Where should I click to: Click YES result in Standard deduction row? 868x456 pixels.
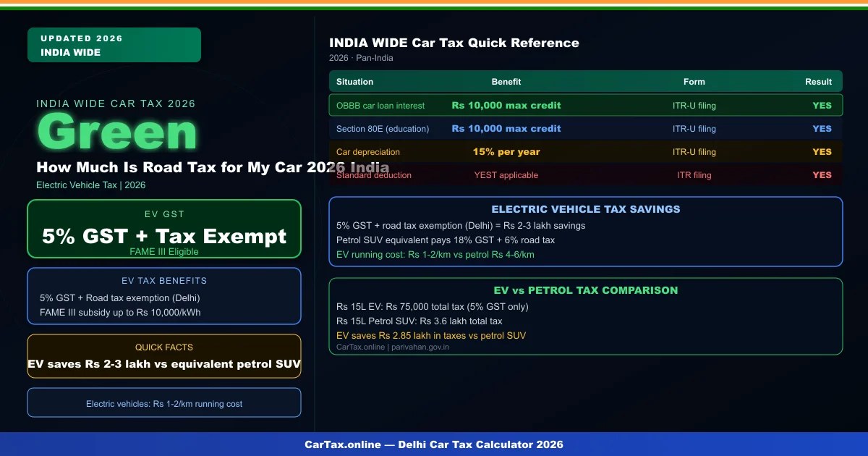click(822, 175)
